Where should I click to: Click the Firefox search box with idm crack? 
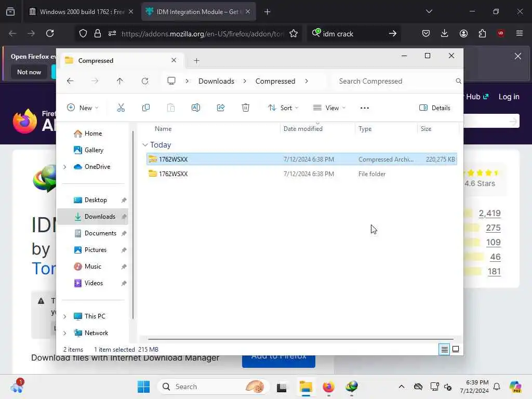(x=354, y=34)
